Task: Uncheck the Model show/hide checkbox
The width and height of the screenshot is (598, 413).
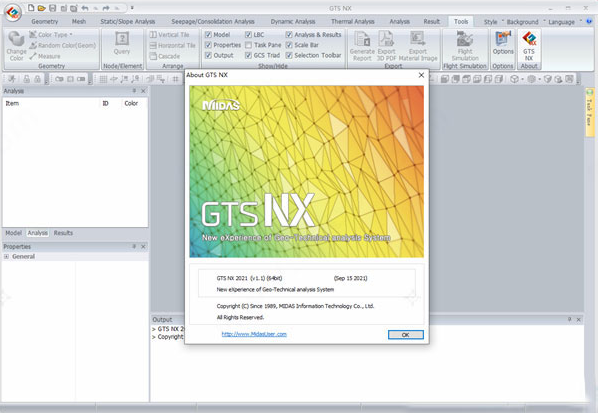Action: click(x=208, y=35)
